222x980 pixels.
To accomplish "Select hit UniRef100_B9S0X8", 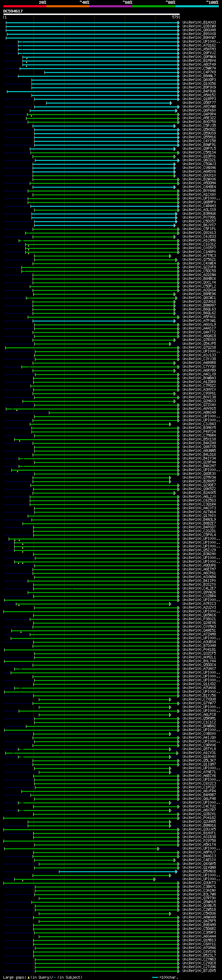I will (x=199, y=34).
